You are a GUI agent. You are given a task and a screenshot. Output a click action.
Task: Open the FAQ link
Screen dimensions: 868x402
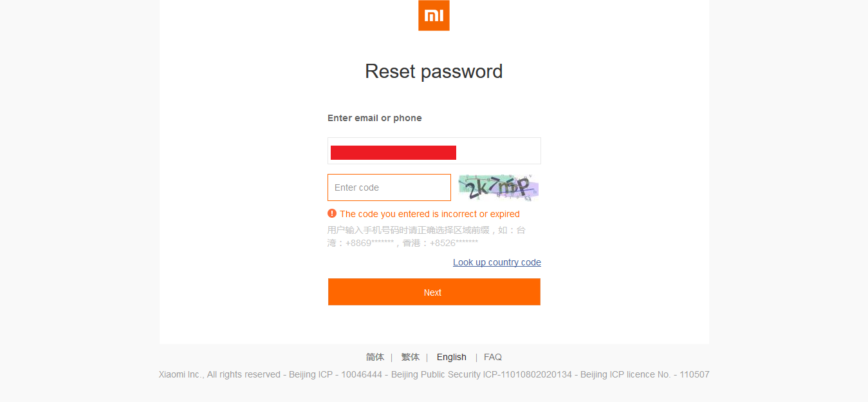coord(492,357)
